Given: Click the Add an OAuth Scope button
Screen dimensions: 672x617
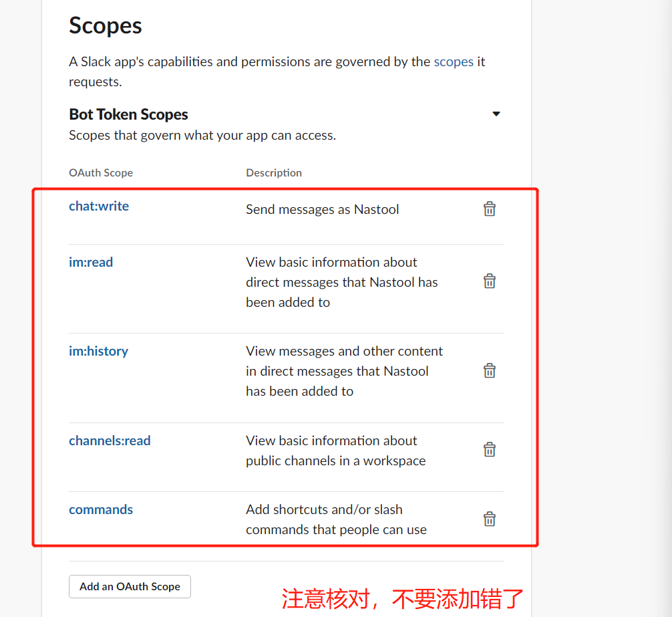Looking at the screenshot, I should pos(130,586).
